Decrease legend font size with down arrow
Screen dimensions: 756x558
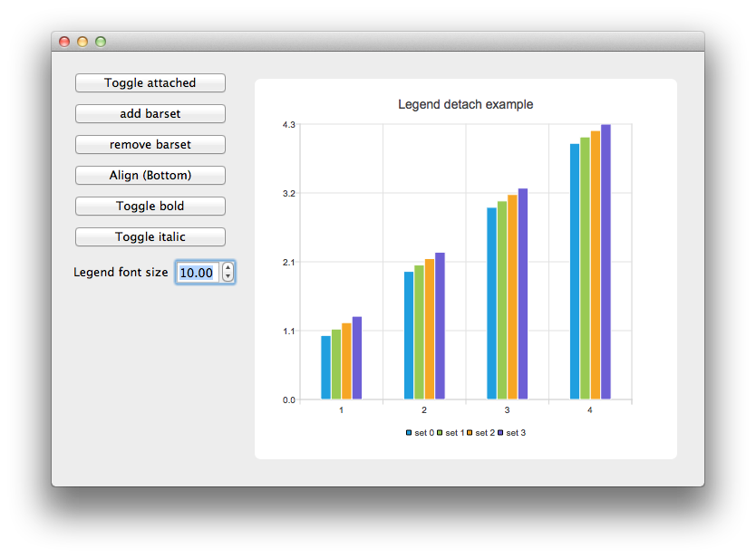tap(228, 277)
